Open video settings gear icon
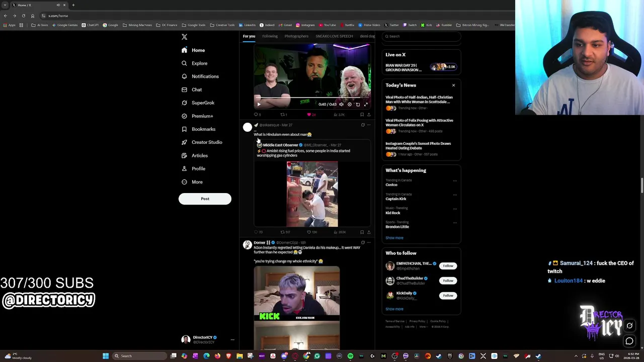The height and width of the screenshot is (362, 644). pos(349,105)
